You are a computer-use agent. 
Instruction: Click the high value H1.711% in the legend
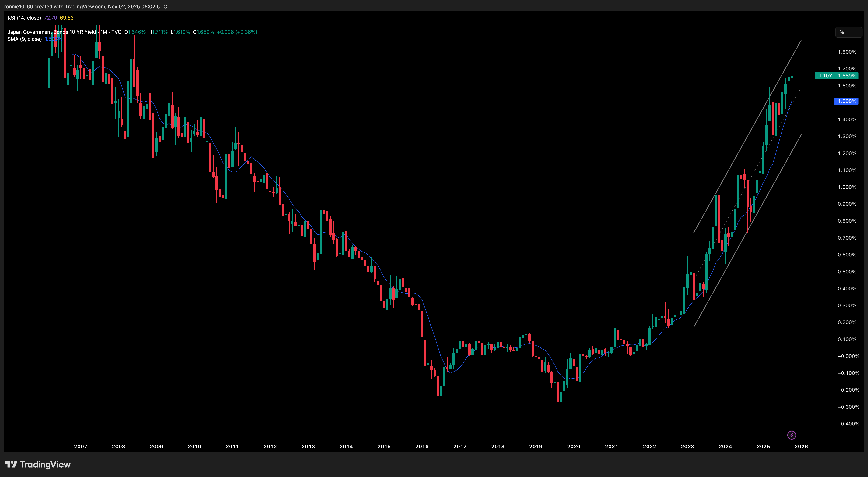click(158, 32)
